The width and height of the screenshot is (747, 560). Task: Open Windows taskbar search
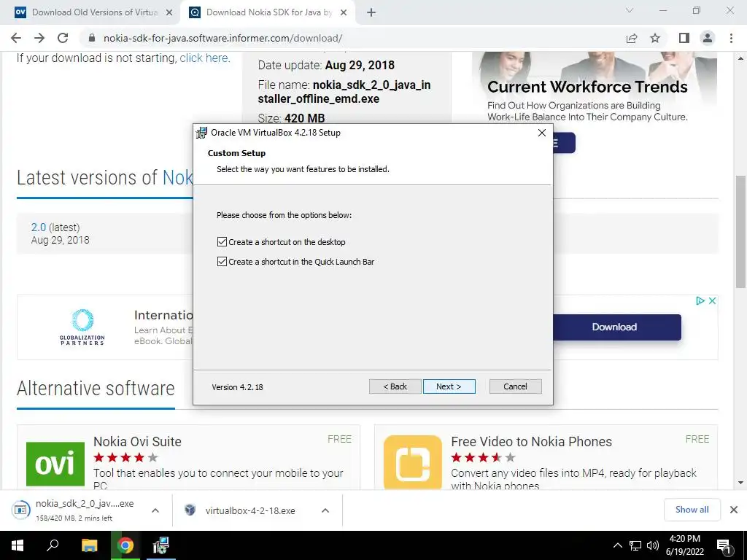[x=53, y=545]
